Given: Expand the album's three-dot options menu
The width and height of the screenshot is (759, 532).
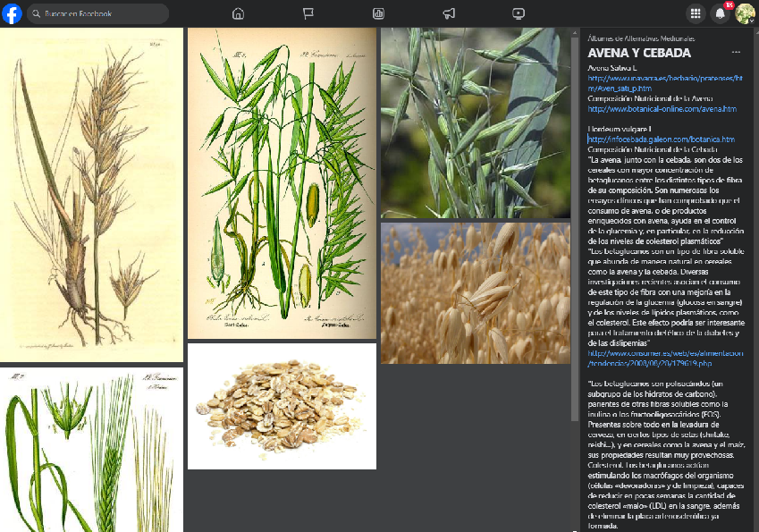Looking at the screenshot, I should click(736, 53).
